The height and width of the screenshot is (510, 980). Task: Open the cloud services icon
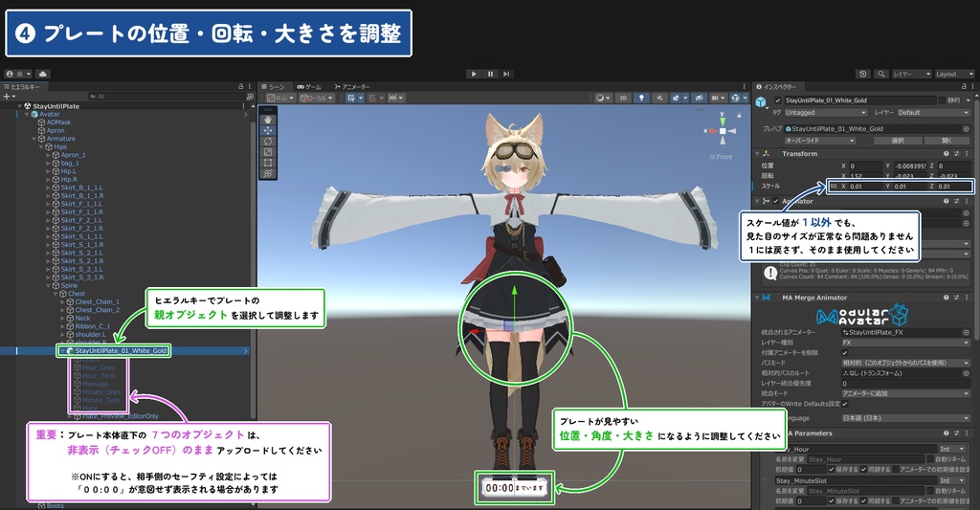click(42, 74)
